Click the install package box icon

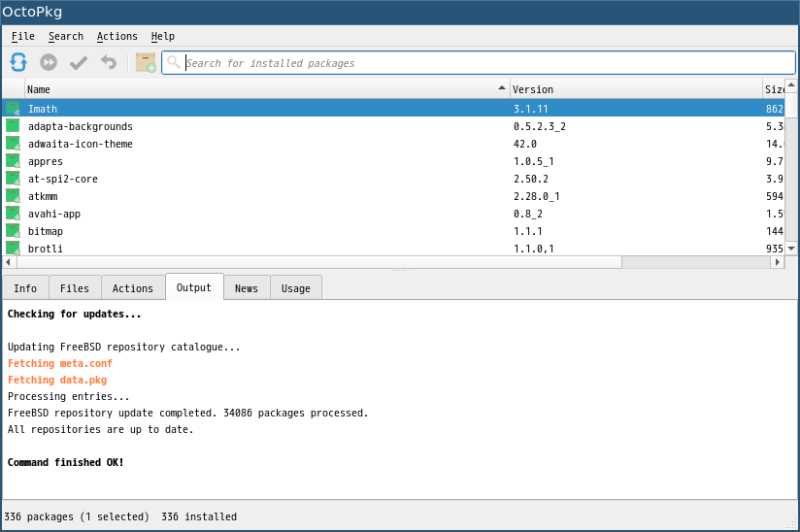pyautogui.click(x=146, y=63)
